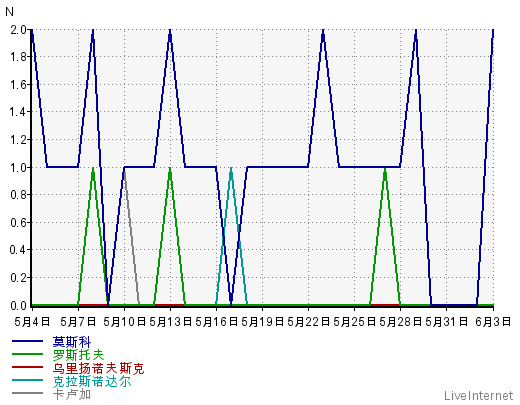520x405 pixels.
Task: Click the gray 卡卢加 legend line
Action: point(27,393)
